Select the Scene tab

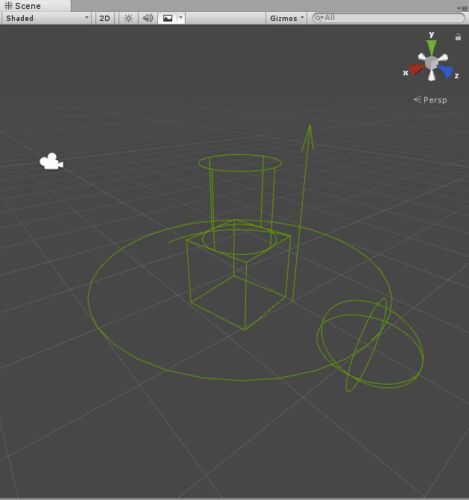click(23, 6)
